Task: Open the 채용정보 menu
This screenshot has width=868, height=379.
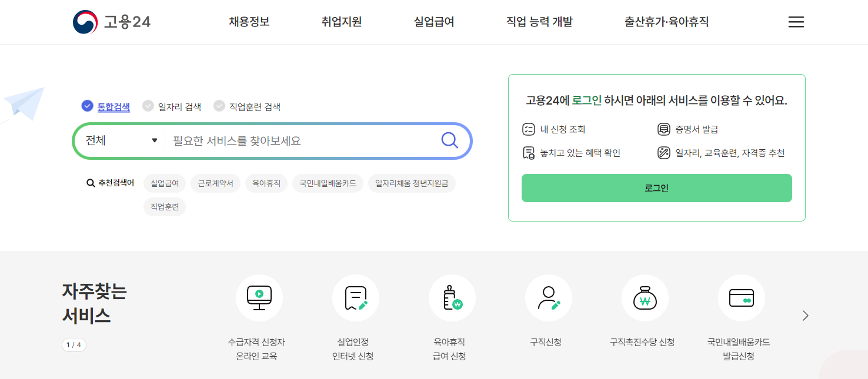Action: [248, 22]
